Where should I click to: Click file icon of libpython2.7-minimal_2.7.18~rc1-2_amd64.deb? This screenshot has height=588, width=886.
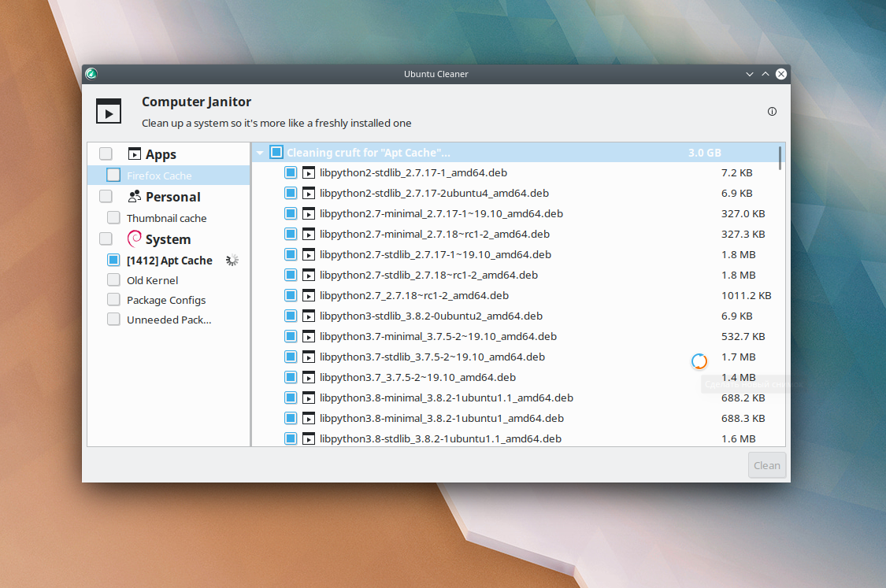coord(309,234)
